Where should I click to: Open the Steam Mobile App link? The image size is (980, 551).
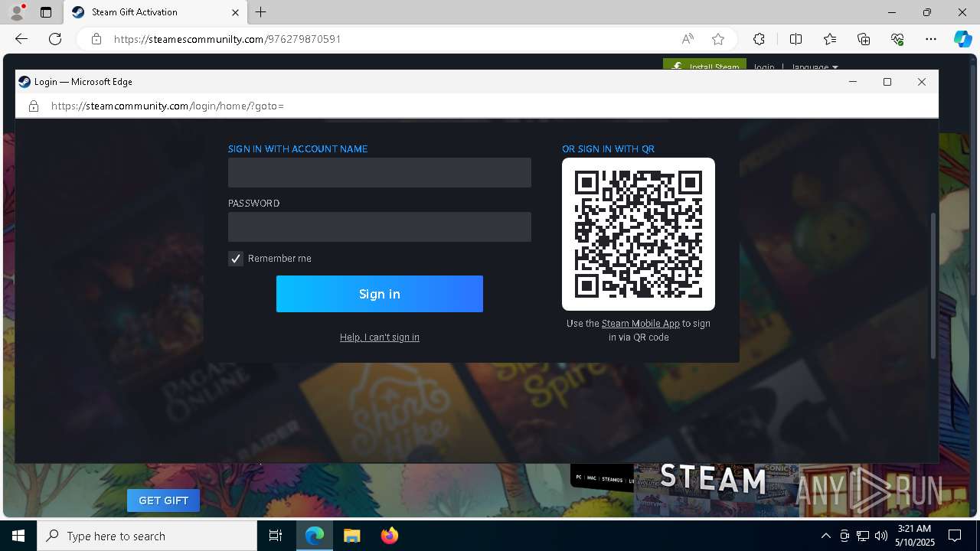tap(640, 324)
